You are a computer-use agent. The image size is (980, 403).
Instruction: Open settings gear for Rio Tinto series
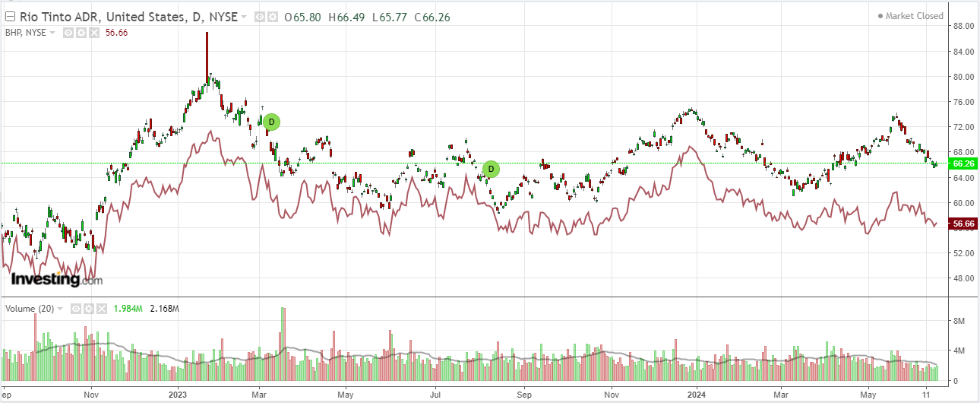pos(271,16)
